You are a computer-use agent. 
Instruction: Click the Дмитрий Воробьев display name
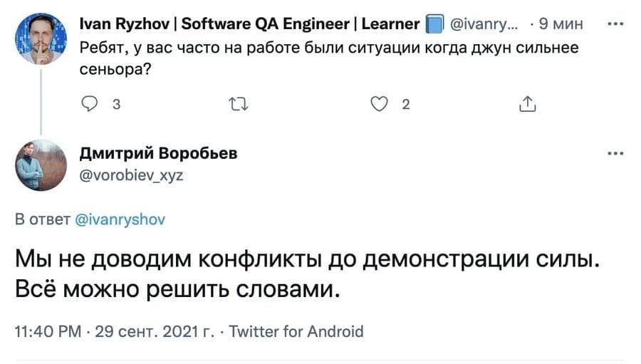(157, 153)
